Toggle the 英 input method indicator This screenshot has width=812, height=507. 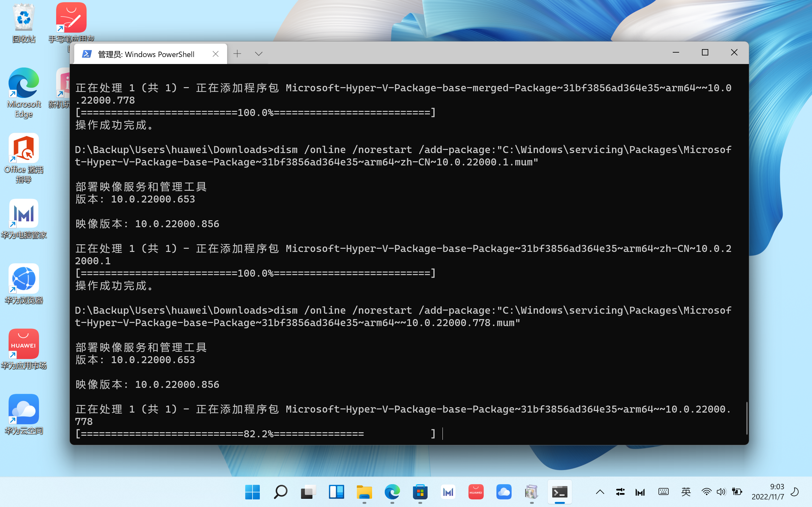pyautogui.click(x=686, y=492)
